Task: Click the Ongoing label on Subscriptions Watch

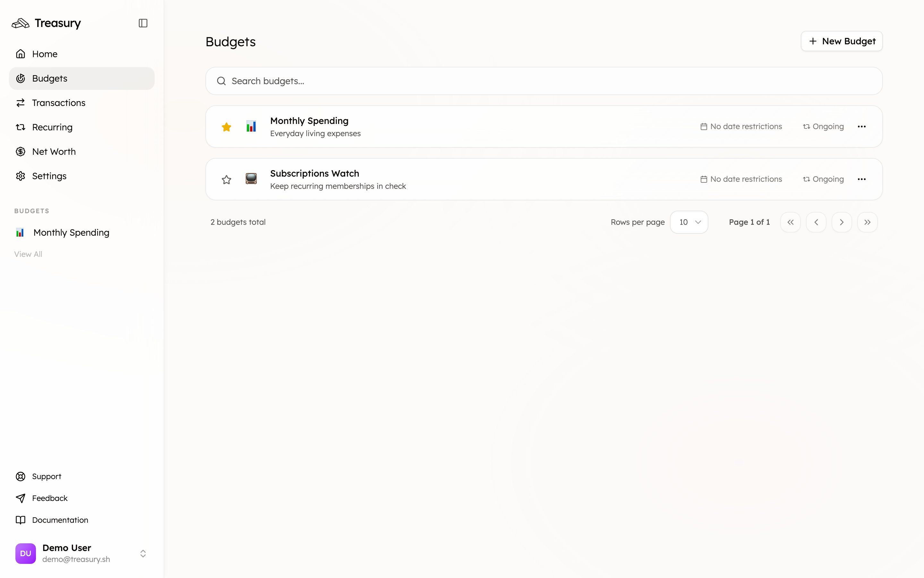Action: point(828,179)
